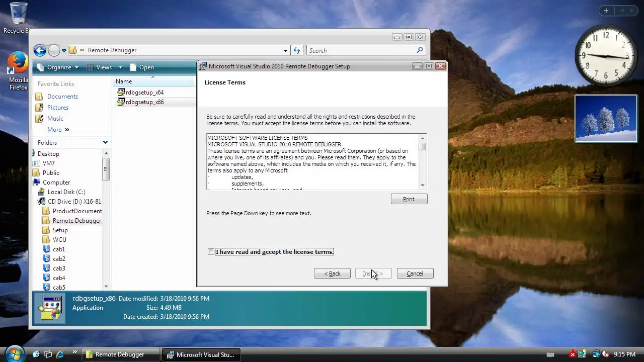Click the license text scrollbar up arrow
Image resolution: width=644 pixels, height=362 pixels.
(423, 138)
